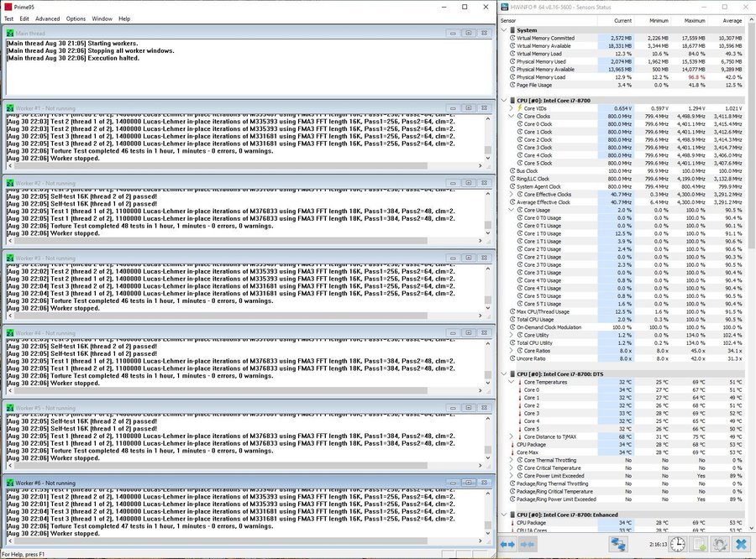The image size is (756, 559).
Task: Collapse the Core Temperatures row
Action: click(512, 382)
